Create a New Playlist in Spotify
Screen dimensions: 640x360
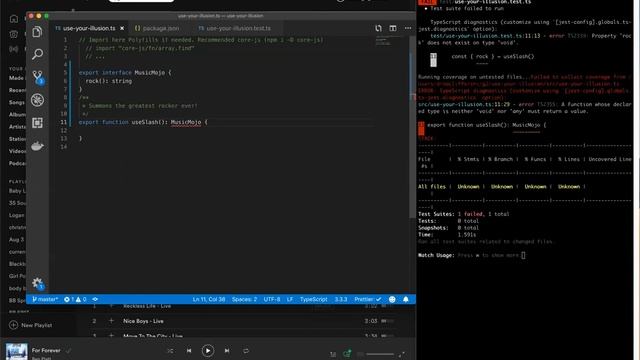31,325
